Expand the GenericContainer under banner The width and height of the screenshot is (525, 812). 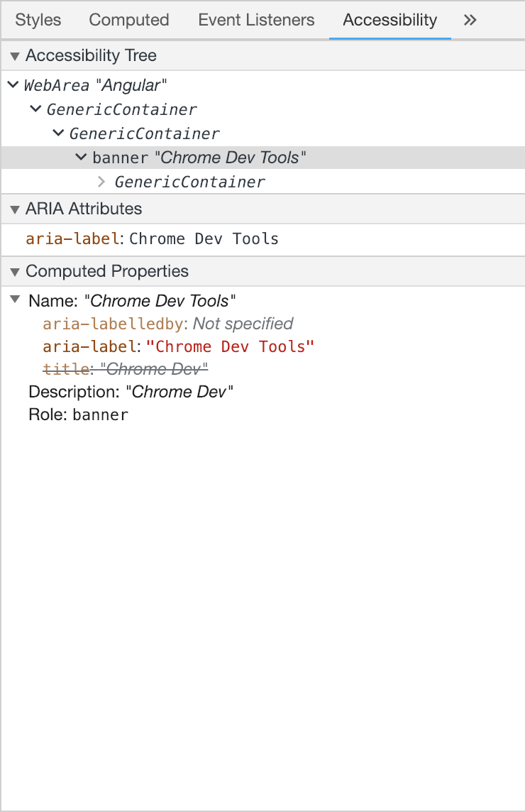coord(101,181)
